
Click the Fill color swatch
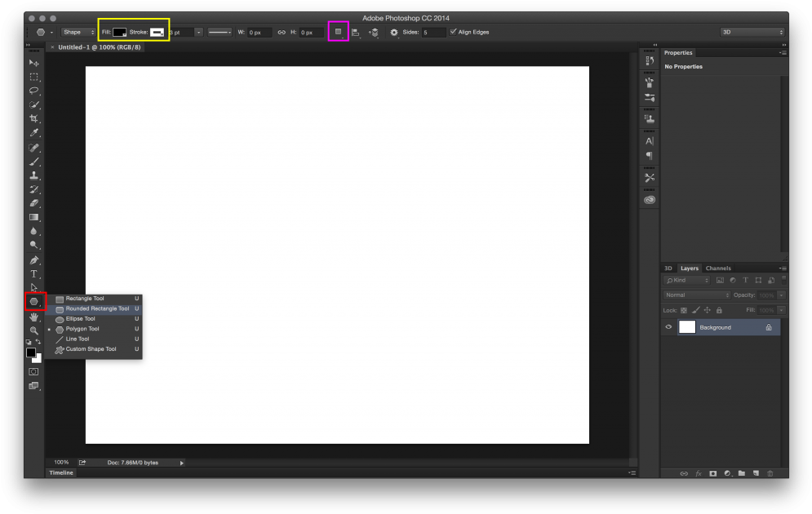(119, 32)
